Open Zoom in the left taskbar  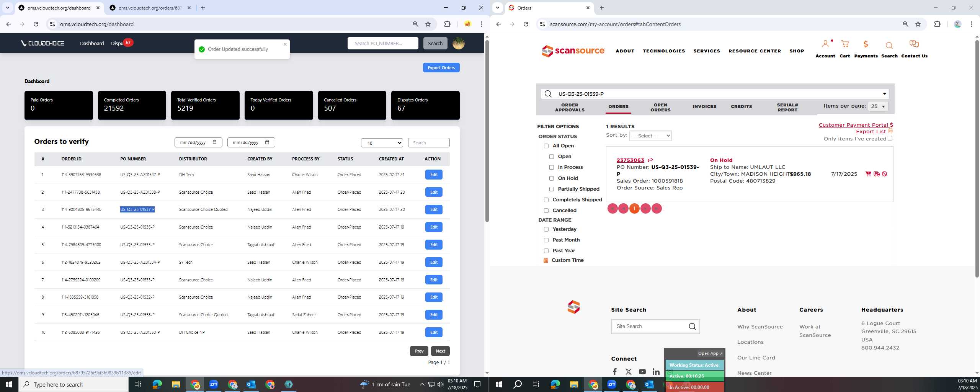coord(214,384)
